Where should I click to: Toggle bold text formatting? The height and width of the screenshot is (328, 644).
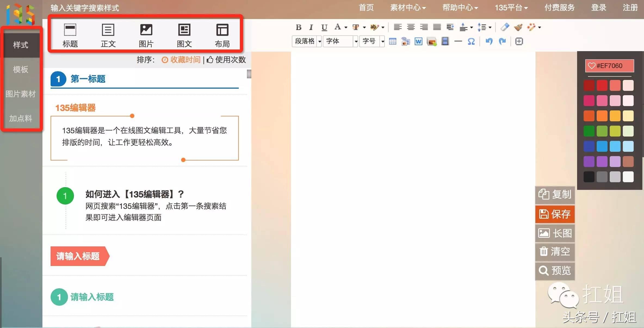tap(299, 27)
